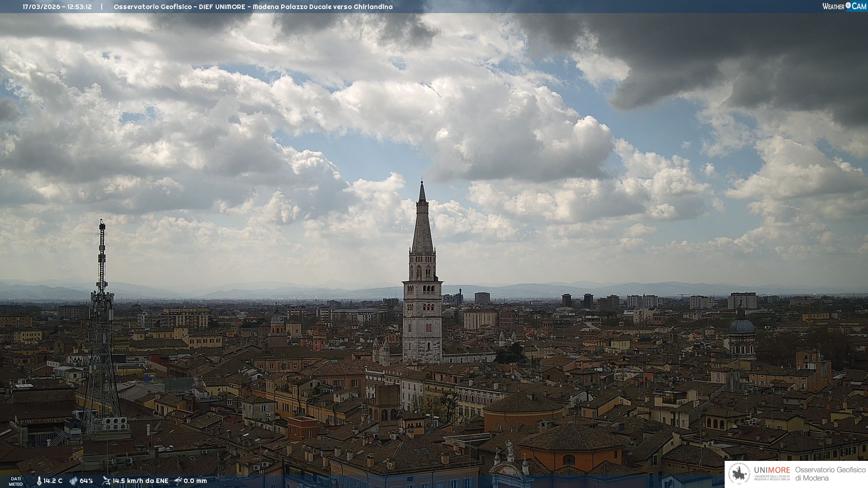This screenshot has width=868, height=488.
Task: Click the camera lens in WeatherCam logo
Action: click(x=848, y=5)
